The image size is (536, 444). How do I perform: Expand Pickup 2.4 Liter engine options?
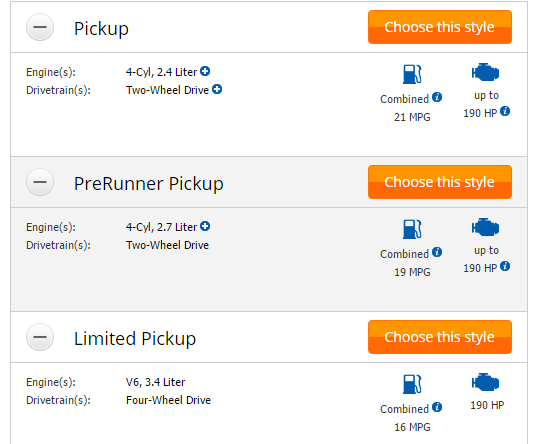[x=205, y=71]
